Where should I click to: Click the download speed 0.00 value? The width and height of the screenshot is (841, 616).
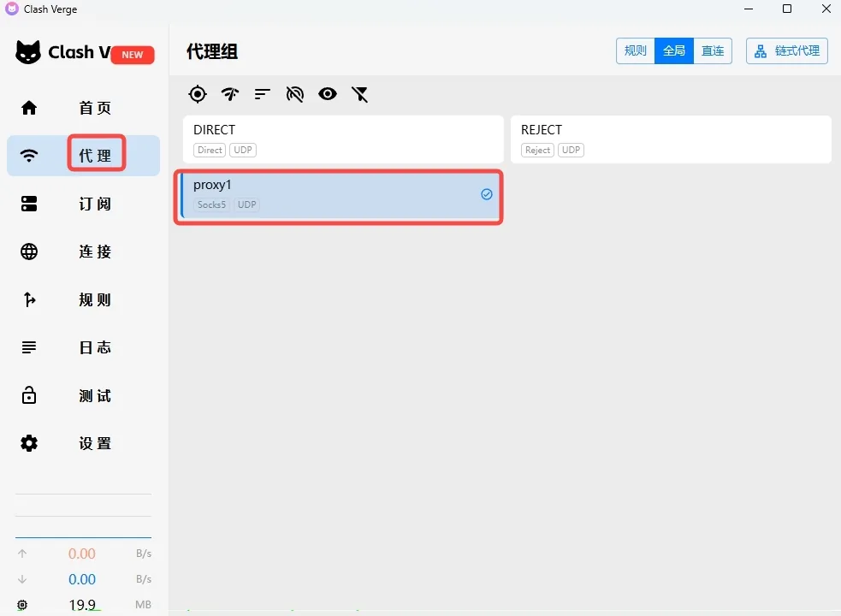81,579
